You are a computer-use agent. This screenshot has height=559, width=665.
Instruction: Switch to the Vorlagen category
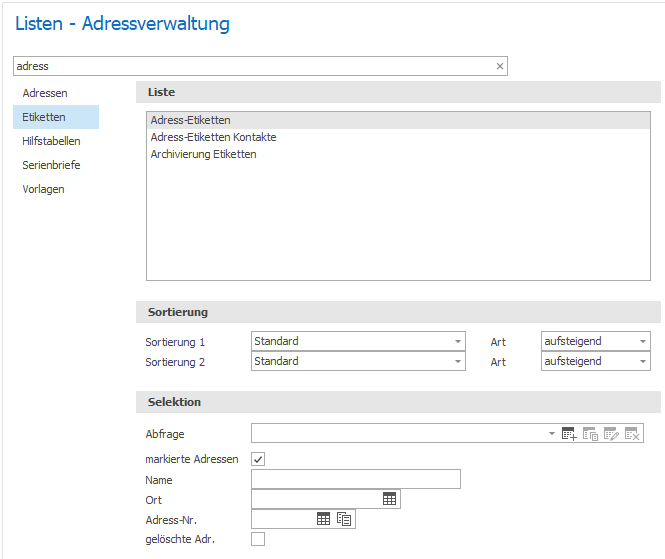click(43, 189)
